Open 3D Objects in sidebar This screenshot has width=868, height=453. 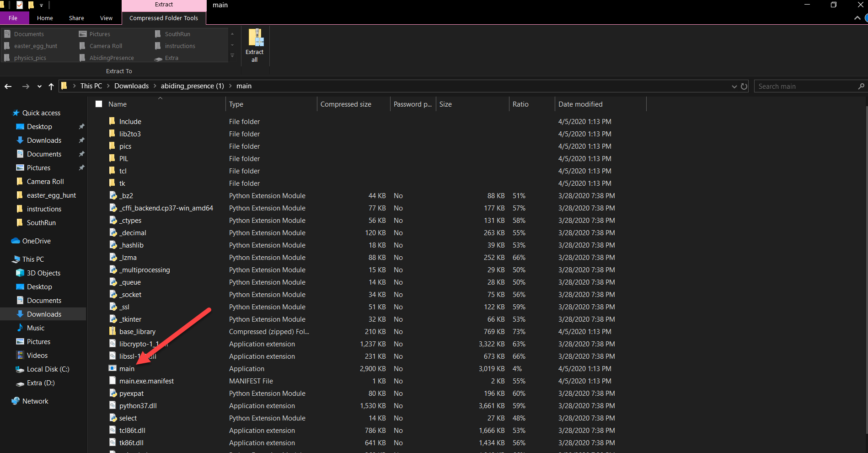coord(43,273)
